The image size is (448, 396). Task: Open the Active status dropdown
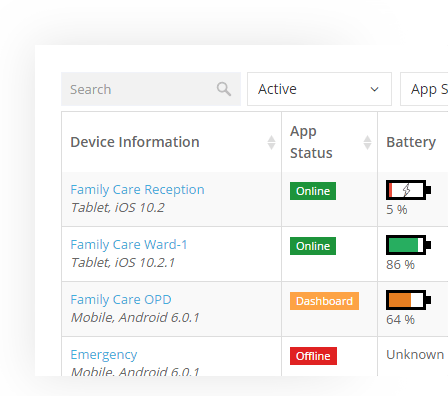click(x=319, y=89)
